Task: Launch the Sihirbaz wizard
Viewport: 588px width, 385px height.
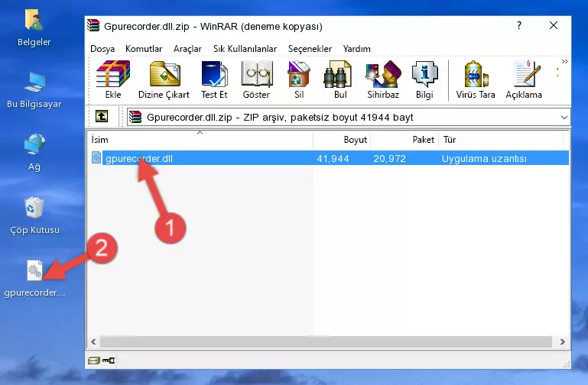Action: coord(383,79)
